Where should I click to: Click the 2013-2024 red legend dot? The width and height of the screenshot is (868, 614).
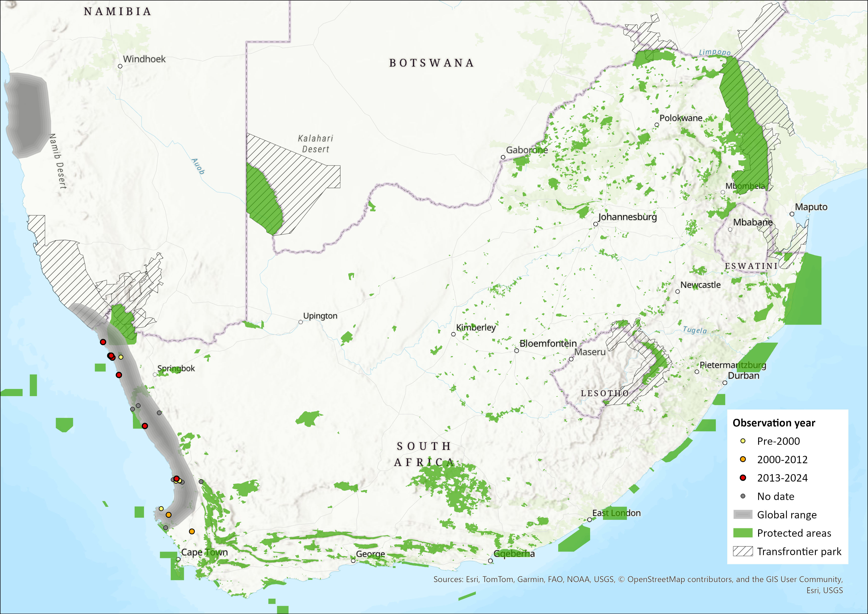click(743, 478)
